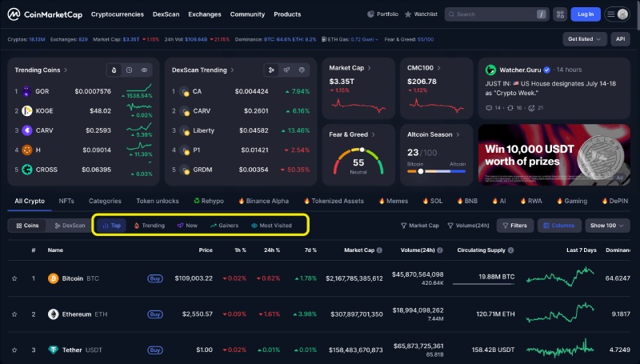Switch to the Coins view toggle
Viewport: 640px width, 364px height.
point(27,226)
